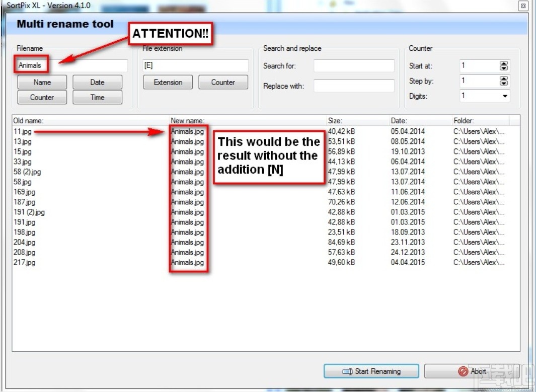Viewport: 536px width, 392px height.
Task: Click date value 05.04.2014
Action: tap(408, 131)
